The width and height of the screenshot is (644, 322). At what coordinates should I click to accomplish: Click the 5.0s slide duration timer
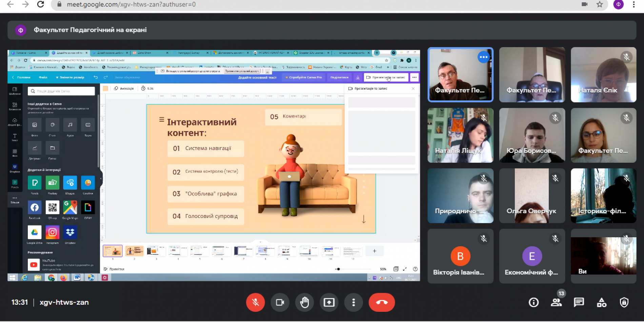(x=147, y=88)
